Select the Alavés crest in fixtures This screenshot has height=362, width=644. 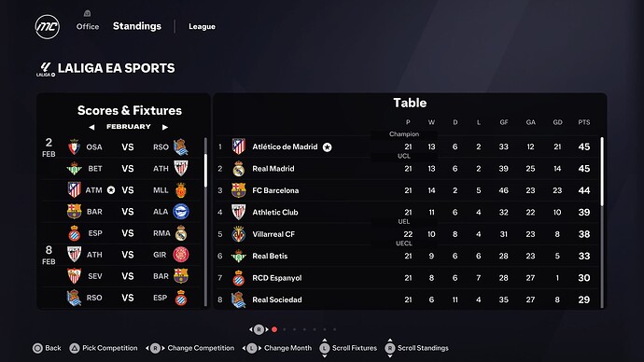click(181, 212)
